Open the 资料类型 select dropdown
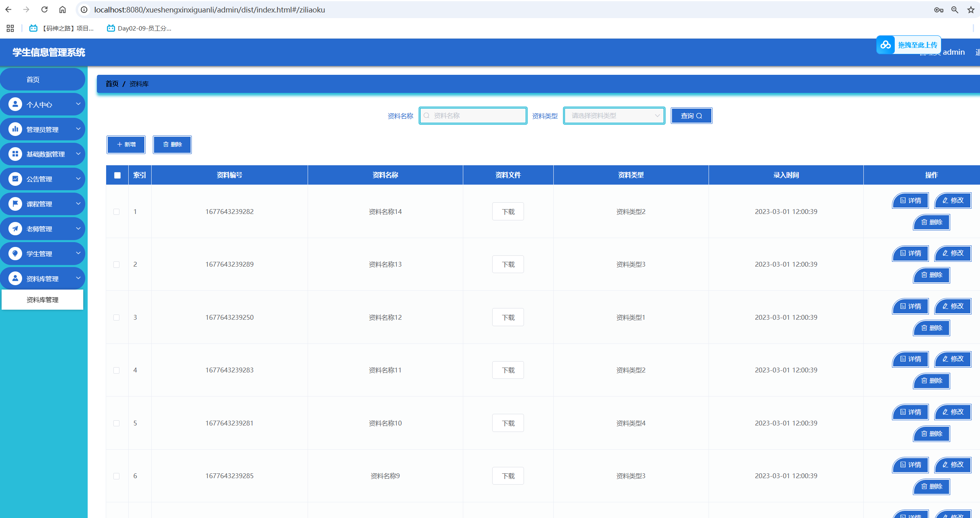The image size is (980, 518). (614, 116)
